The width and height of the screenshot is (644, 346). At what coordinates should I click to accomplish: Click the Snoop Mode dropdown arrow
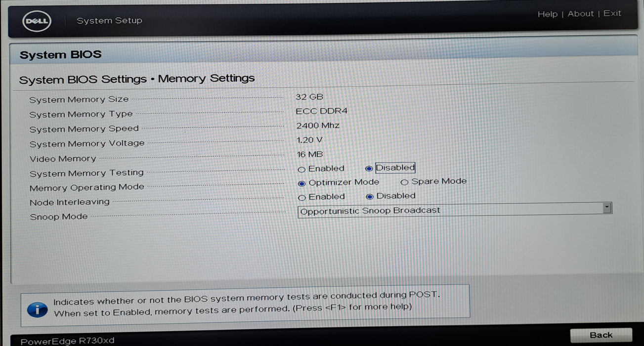point(607,208)
